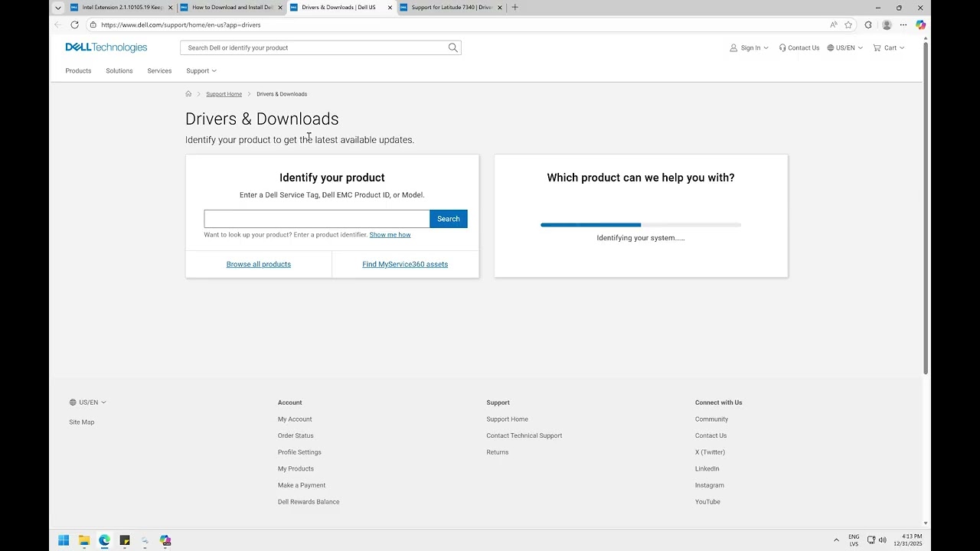
Task: Open Dell Rewards Balance footer link
Action: coord(309,502)
